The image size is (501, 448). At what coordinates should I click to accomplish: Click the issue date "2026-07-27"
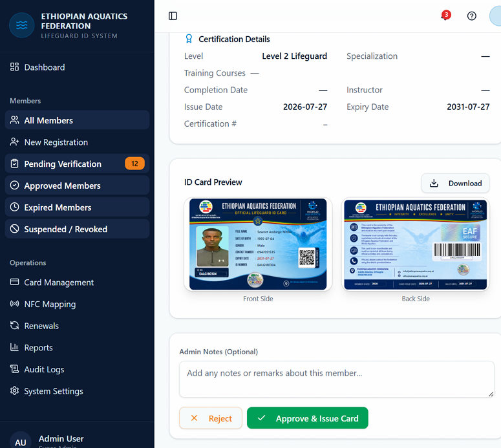coord(305,107)
